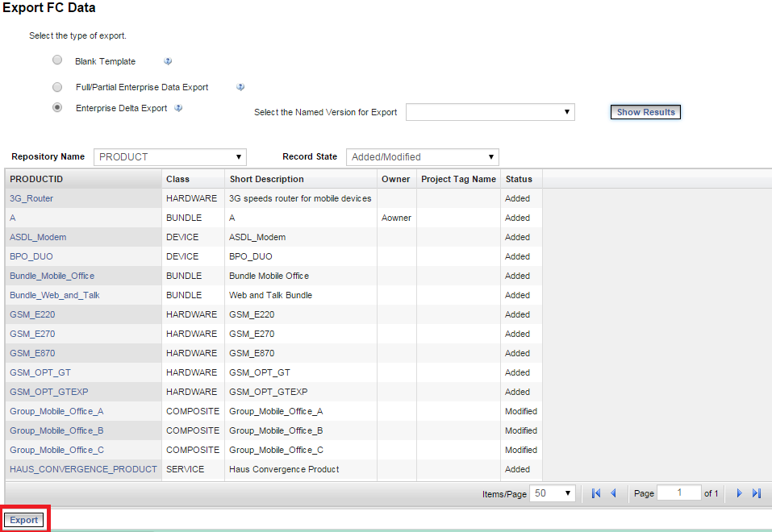Viewport: 772px width, 532px height.
Task: Go to next page arrow
Action: coord(739,493)
